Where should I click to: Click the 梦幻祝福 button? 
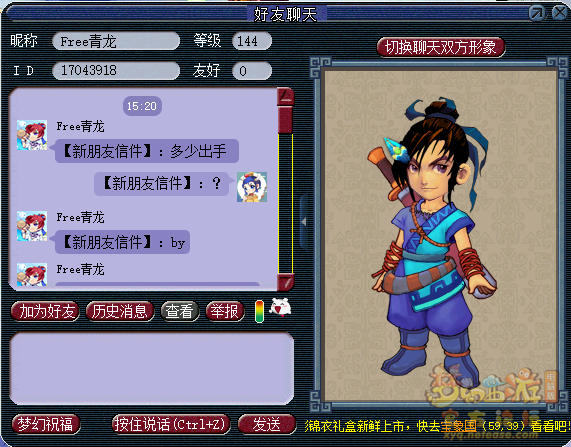(46, 424)
